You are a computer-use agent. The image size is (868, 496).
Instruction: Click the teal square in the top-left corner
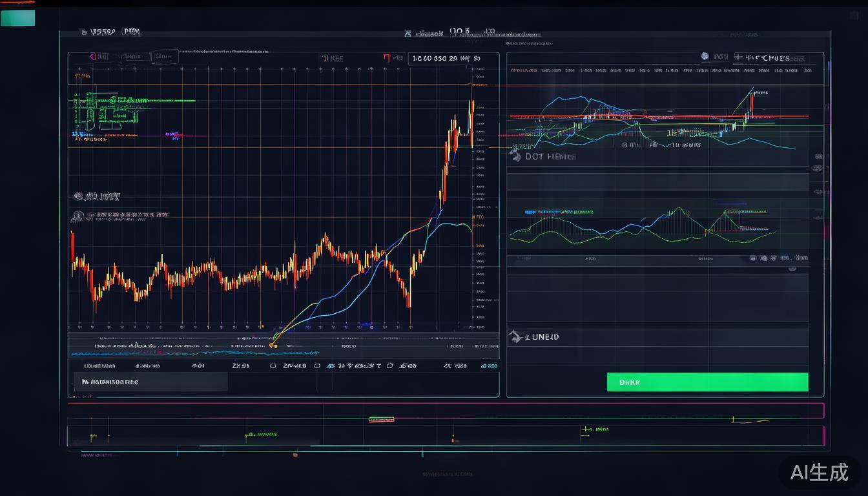point(18,18)
